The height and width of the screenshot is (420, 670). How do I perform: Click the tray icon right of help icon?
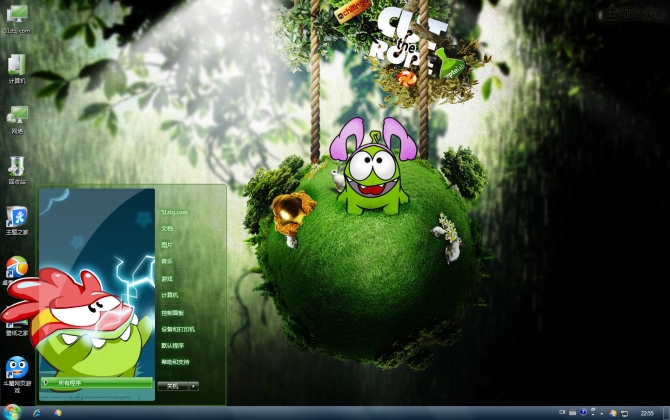[x=593, y=412]
